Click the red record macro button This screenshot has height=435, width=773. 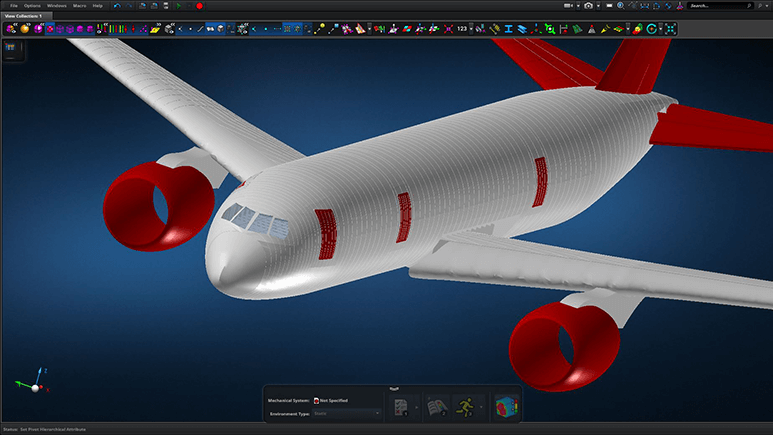(x=199, y=6)
